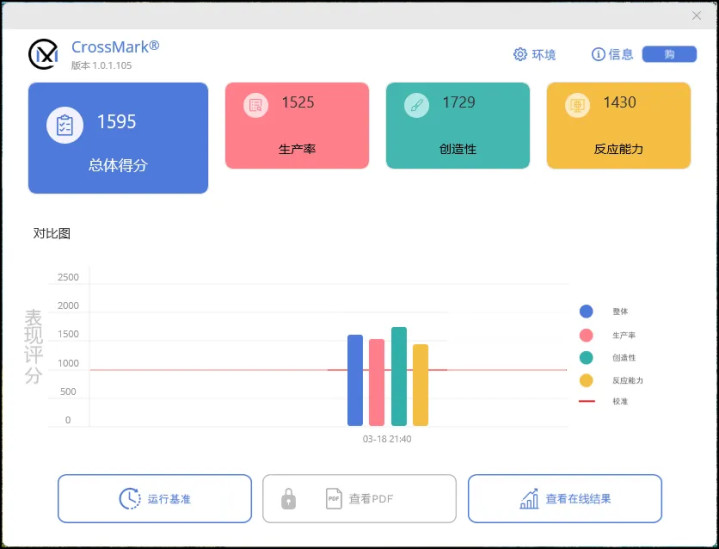Click the PDF document icon
This screenshot has width=719, height=549.
click(x=334, y=499)
